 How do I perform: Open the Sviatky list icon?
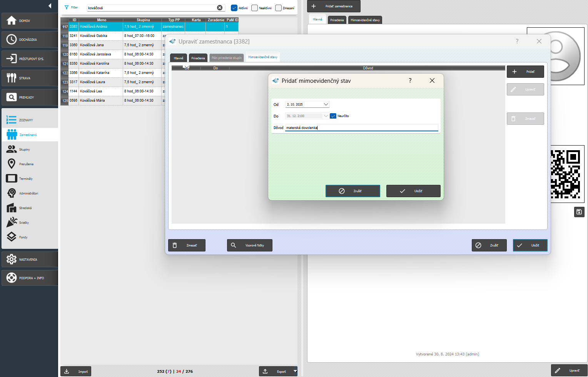coord(12,222)
